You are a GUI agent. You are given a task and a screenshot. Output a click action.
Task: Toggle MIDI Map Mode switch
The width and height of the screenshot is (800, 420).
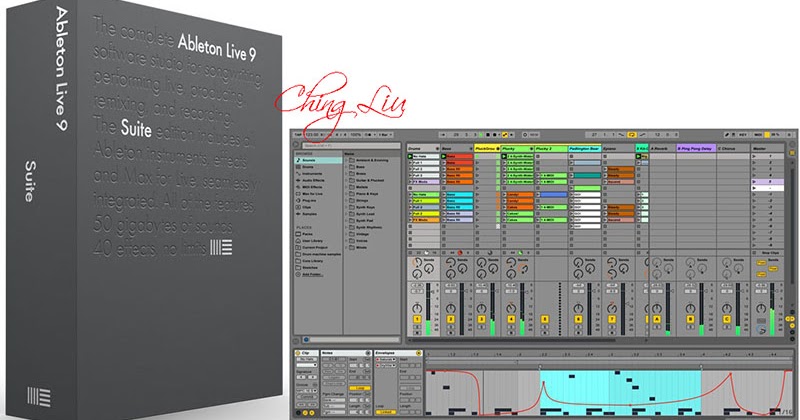[x=758, y=135]
